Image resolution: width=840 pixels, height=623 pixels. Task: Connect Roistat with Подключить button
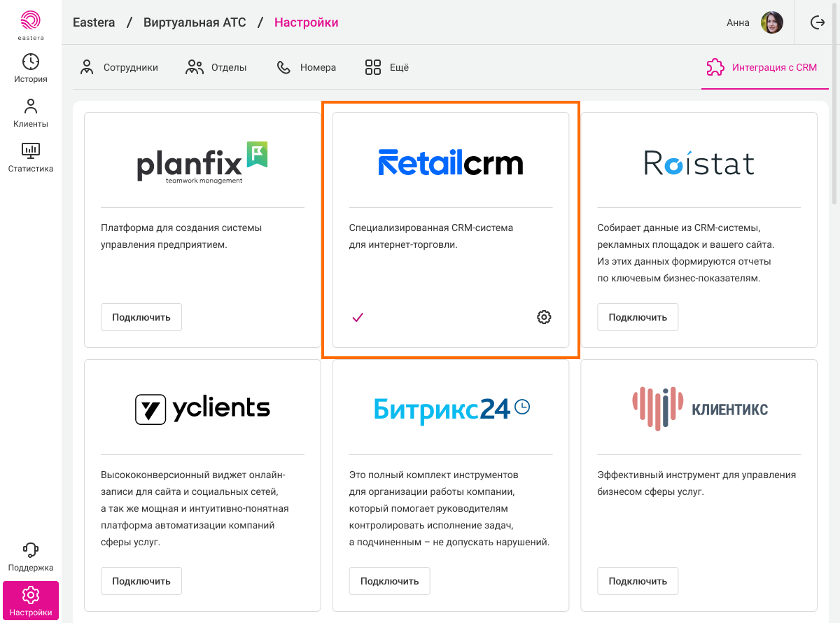click(638, 317)
